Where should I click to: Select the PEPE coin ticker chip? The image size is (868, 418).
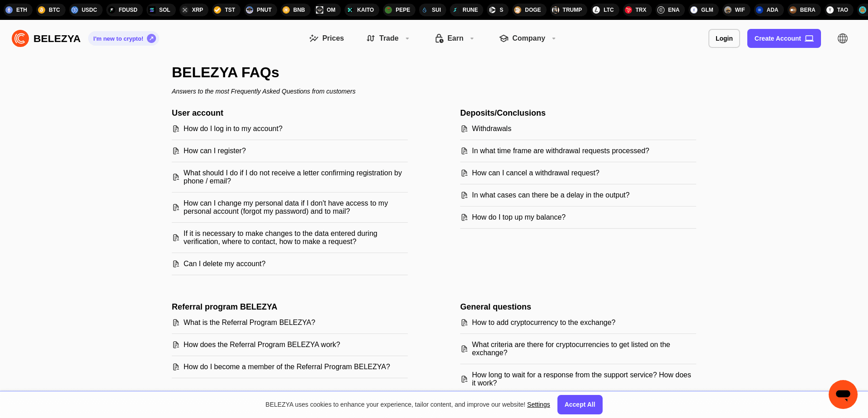tap(397, 10)
